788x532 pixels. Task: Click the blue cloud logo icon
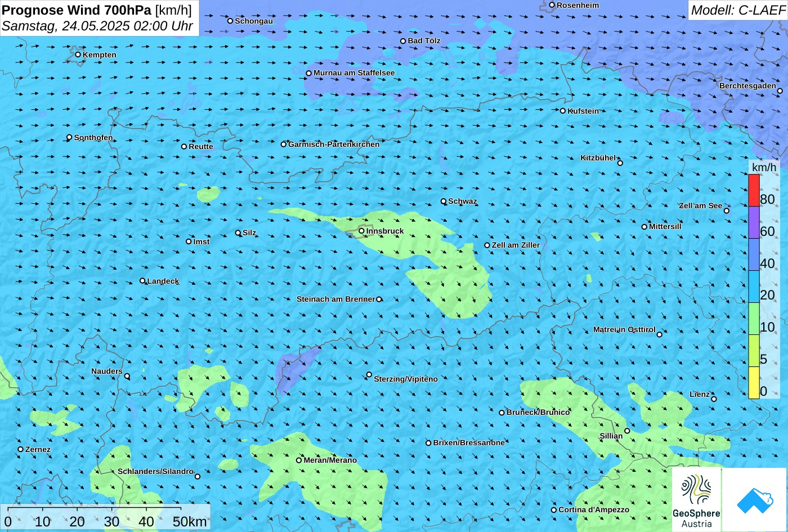coord(755,500)
